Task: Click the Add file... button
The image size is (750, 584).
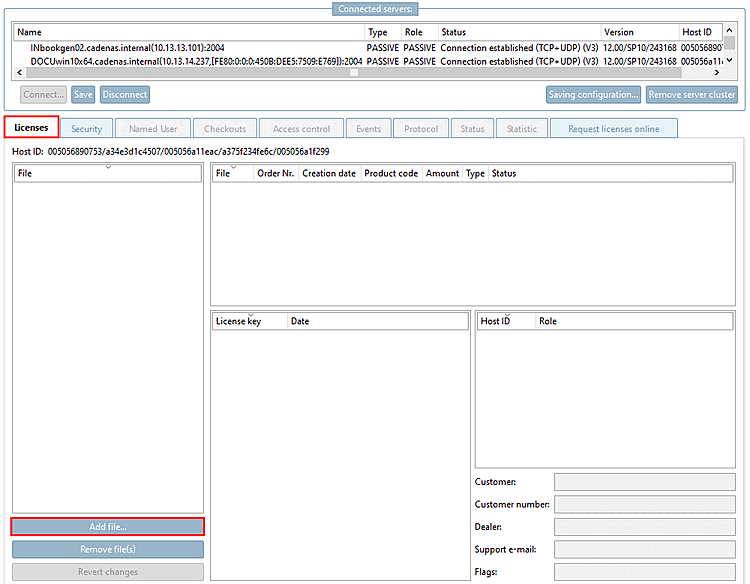Action: (108, 527)
